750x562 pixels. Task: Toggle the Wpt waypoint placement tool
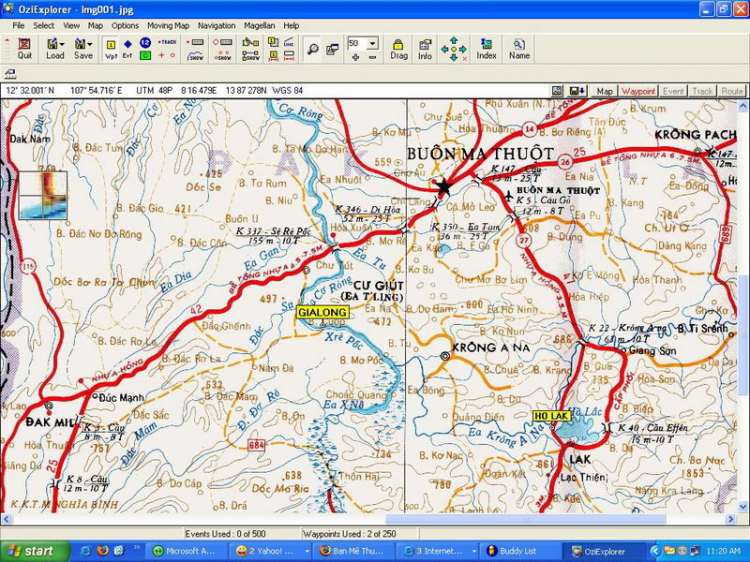(111, 49)
